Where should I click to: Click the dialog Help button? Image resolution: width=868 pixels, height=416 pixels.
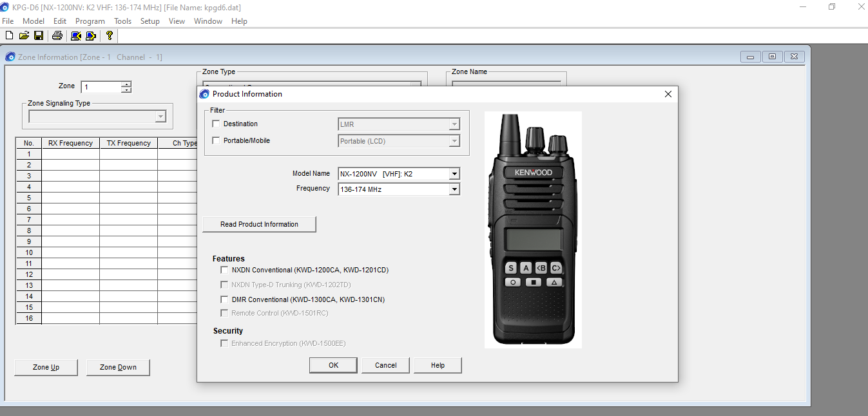pyautogui.click(x=438, y=365)
